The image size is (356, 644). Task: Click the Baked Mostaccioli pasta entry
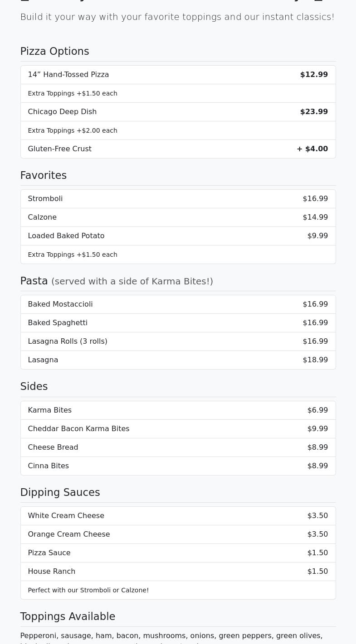pos(60,304)
